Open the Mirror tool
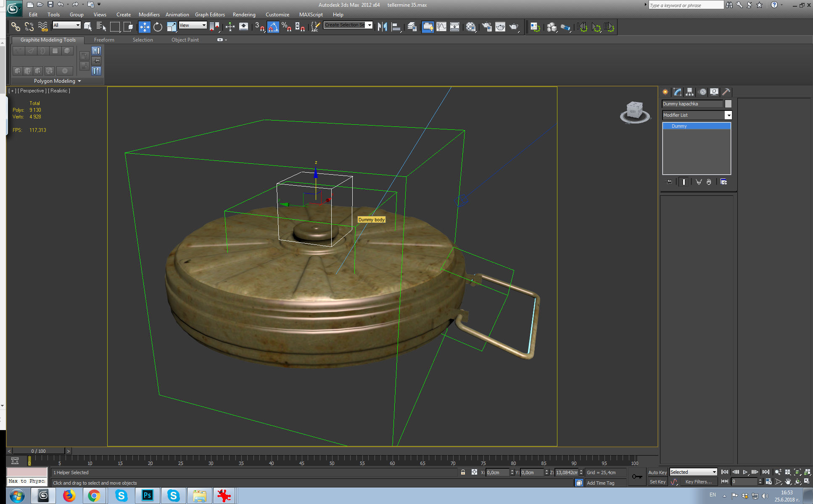813x504 pixels. [x=382, y=27]
